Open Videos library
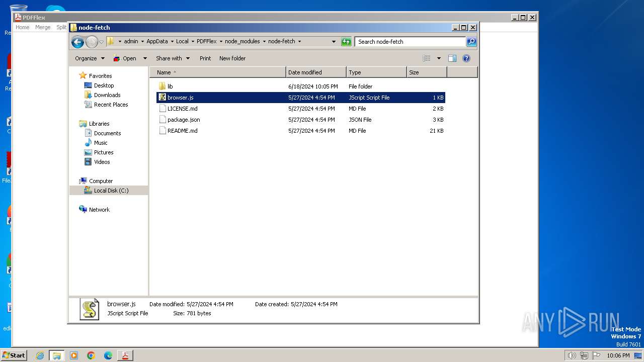This screenshot has width=644, height=362. 102,162
